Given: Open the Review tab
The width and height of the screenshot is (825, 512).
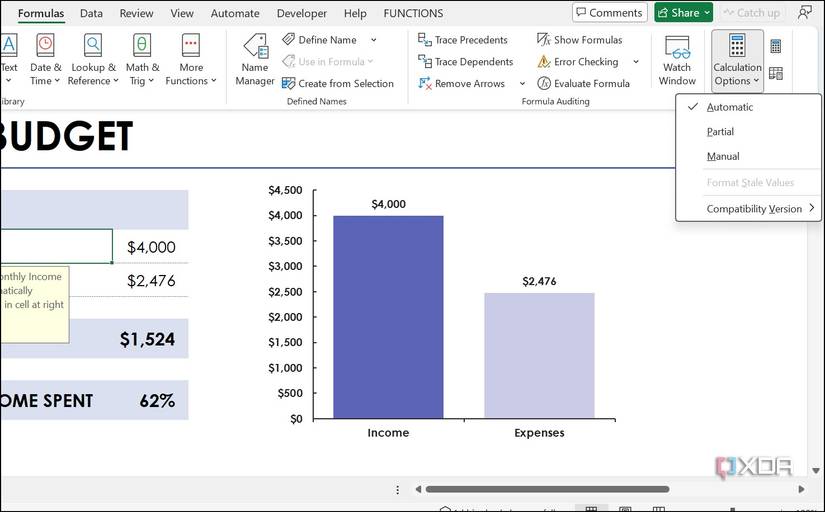Looking at the screenshot, I should [x=136, y=13].
